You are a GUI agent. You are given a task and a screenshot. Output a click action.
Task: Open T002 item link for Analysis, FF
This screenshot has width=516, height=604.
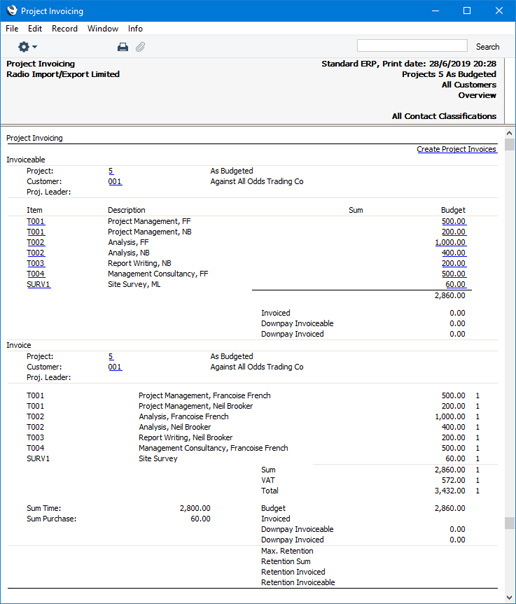(x=35, y=242)
